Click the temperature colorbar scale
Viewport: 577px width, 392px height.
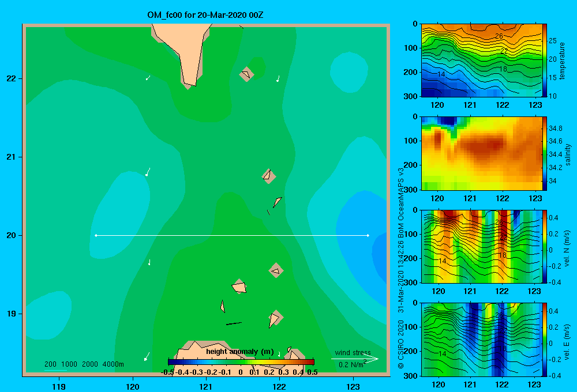click(545, 61)
